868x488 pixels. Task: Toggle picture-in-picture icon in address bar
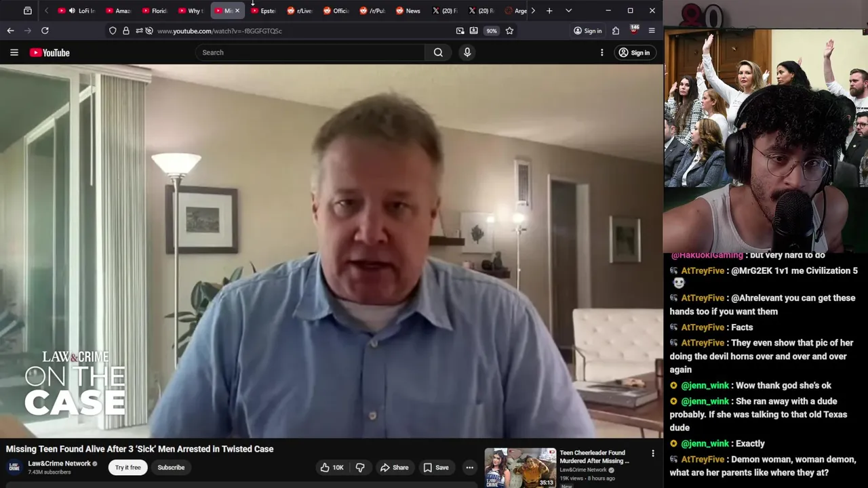tap(460, 30)
